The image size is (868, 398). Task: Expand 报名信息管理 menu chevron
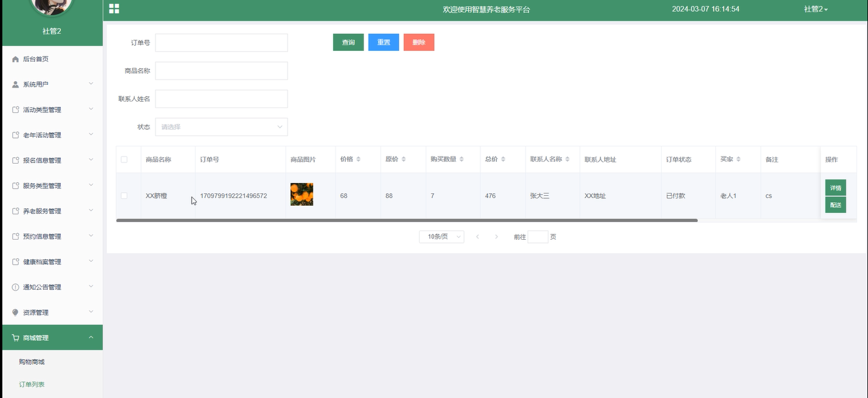pyautogui.click(x=91, y=160)
